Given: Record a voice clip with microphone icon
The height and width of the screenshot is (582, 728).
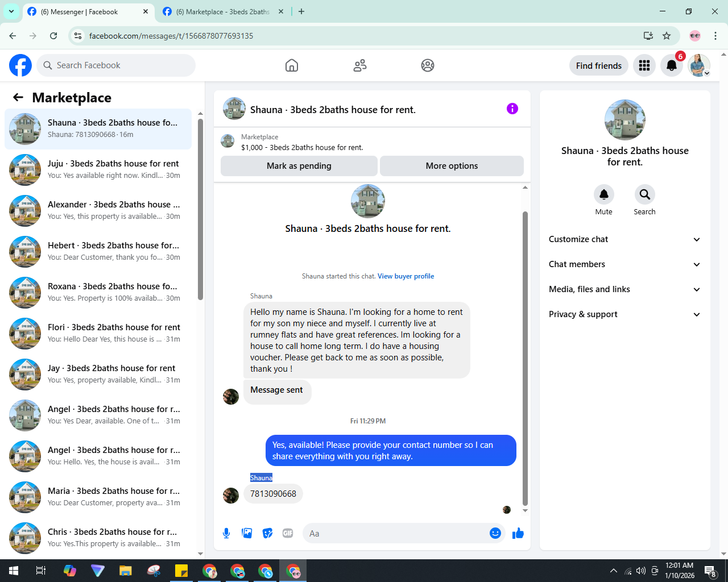Looking at the screenshot, I should (x=226, y=533).
